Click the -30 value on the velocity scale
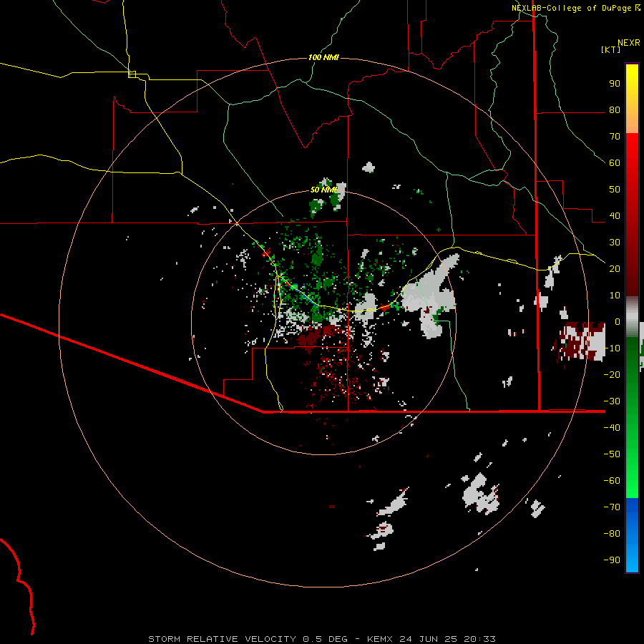Screen dimensions: 644x644 click(x=612, y=401)
